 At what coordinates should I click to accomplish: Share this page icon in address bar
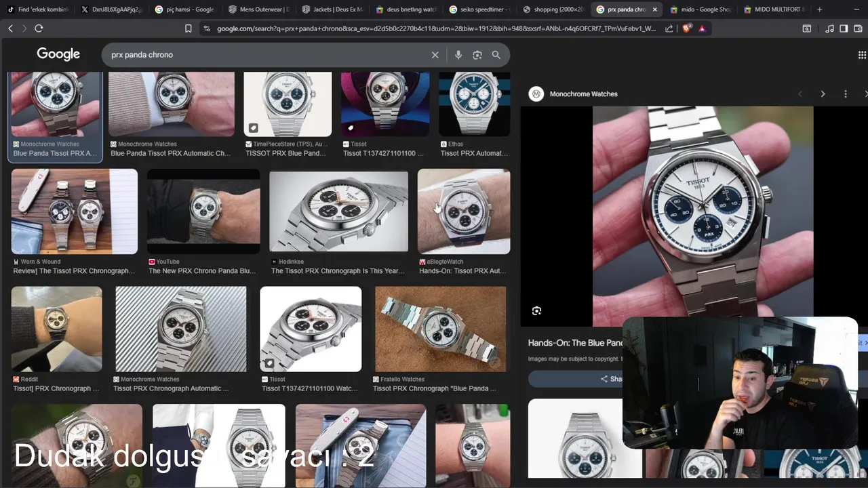669,28
